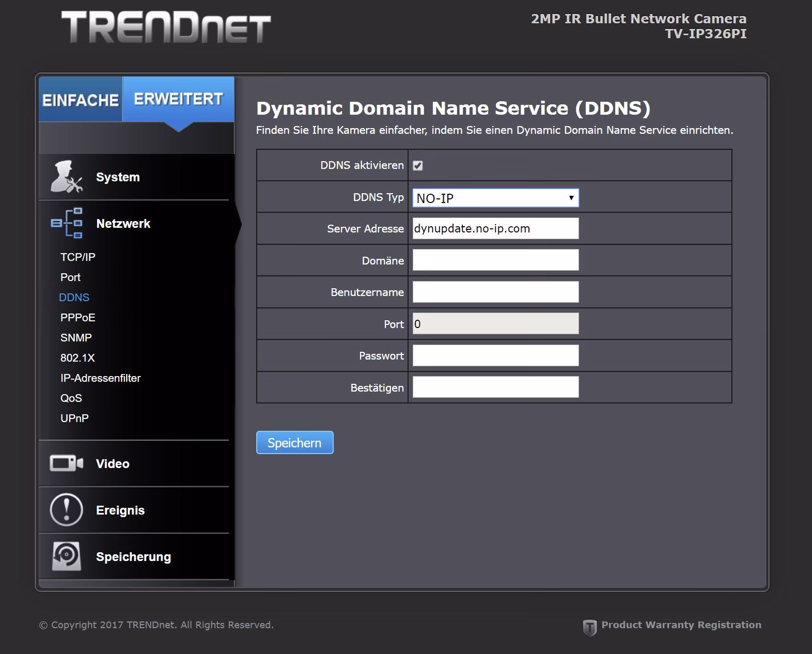Focus the Benutzername text field
Viewport: 812px width, 654px height.
pos(495,292)
